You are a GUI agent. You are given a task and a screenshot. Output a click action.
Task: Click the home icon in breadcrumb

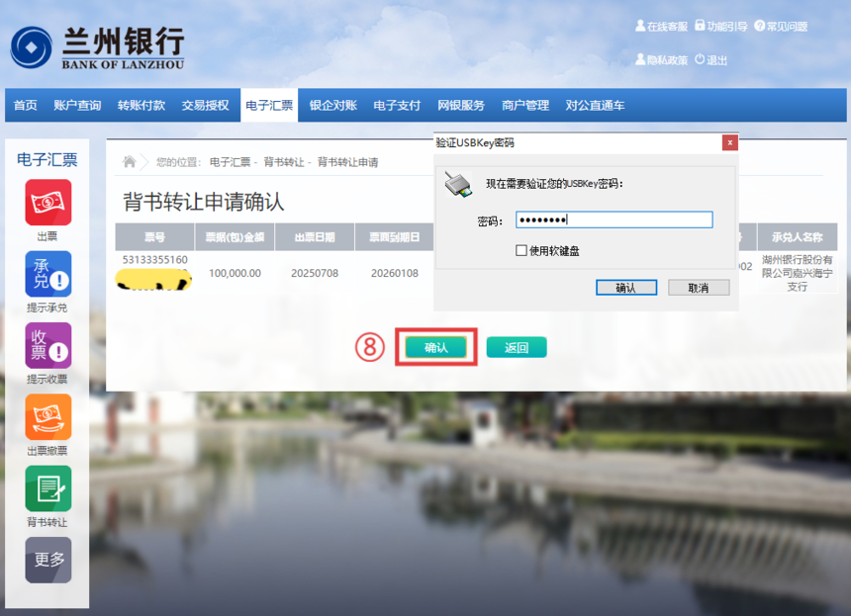coord(130,161)
